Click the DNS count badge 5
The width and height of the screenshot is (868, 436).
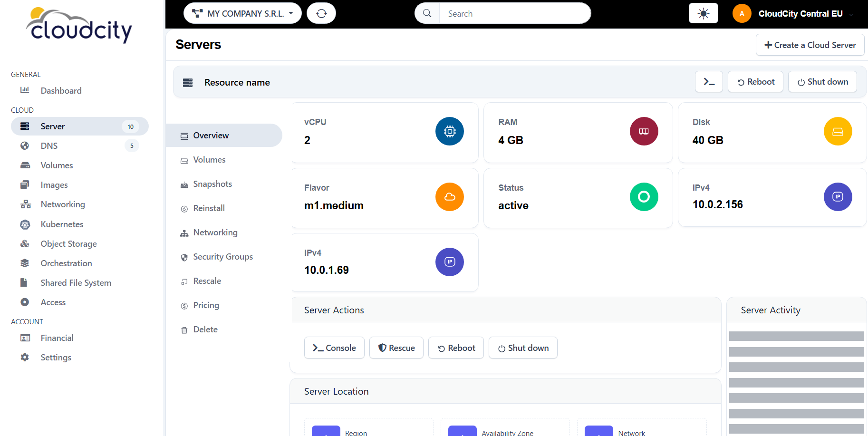[x=132, y=145]
